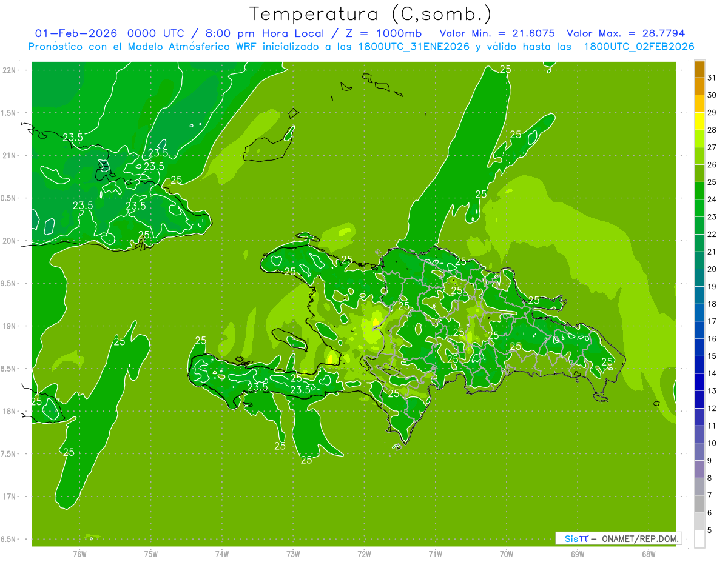The image size is (728, 562).
Task: Click the "76W" longitude axis label
Action: point(79,554)
